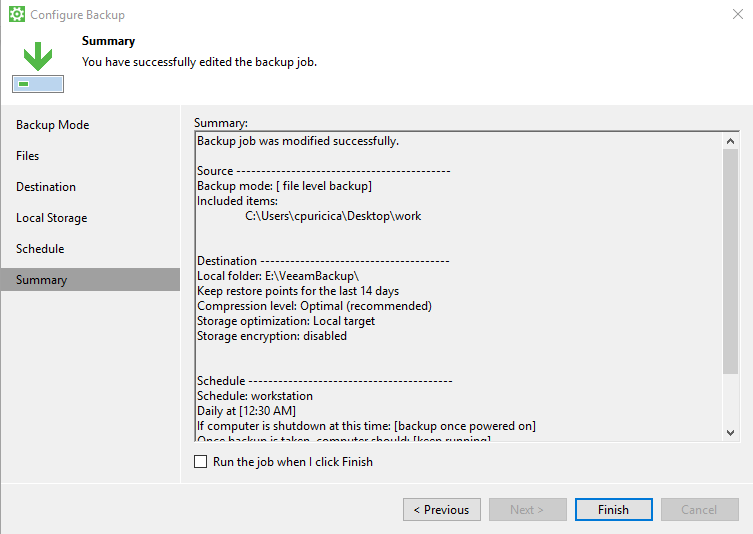Click the 'Source' section header line
The height and width of the screenshot is (534, 753).
click(x=324, y=171)
